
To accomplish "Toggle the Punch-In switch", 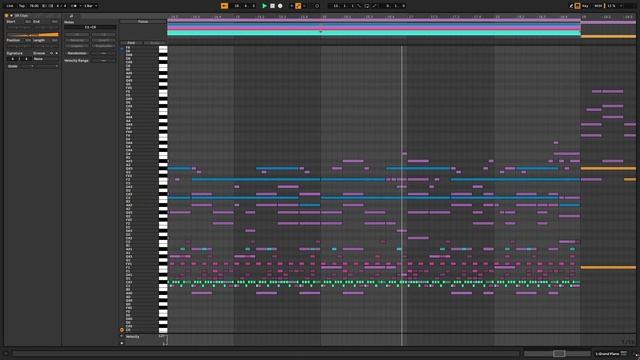I will pyautogui.click(x=359, y=6).
